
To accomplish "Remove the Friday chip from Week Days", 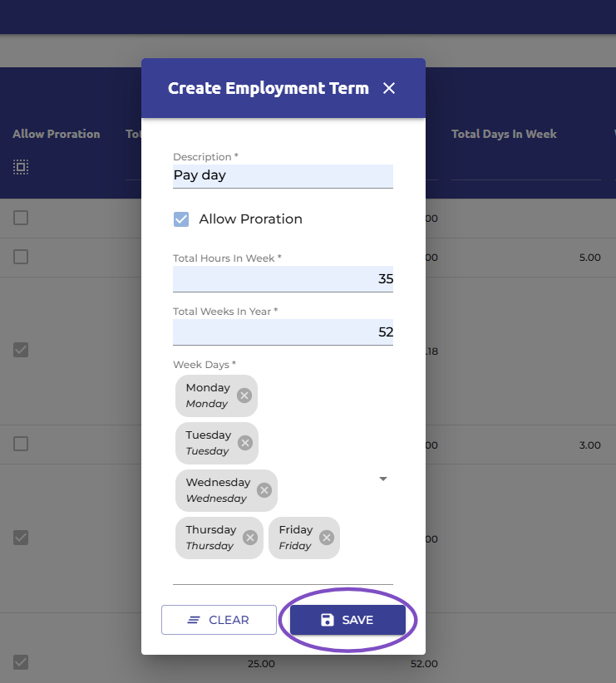I will tap(327, 538).
